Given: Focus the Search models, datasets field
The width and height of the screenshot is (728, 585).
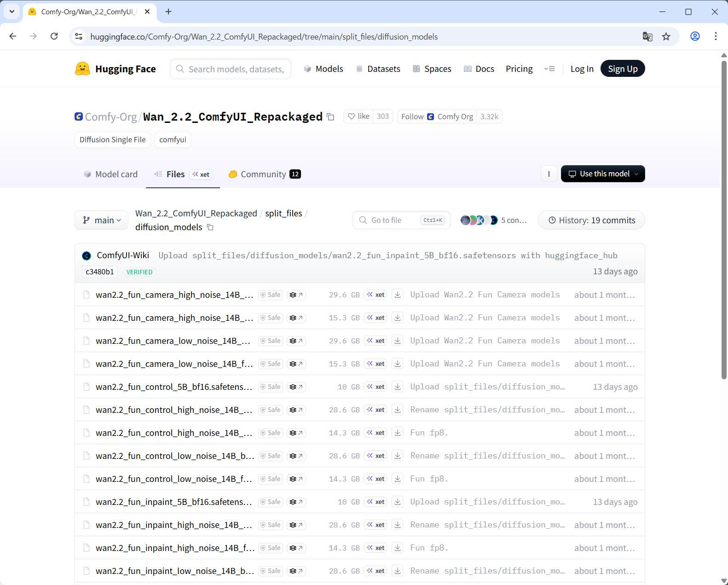Looking at the screenshot, I should pos(230,69).
